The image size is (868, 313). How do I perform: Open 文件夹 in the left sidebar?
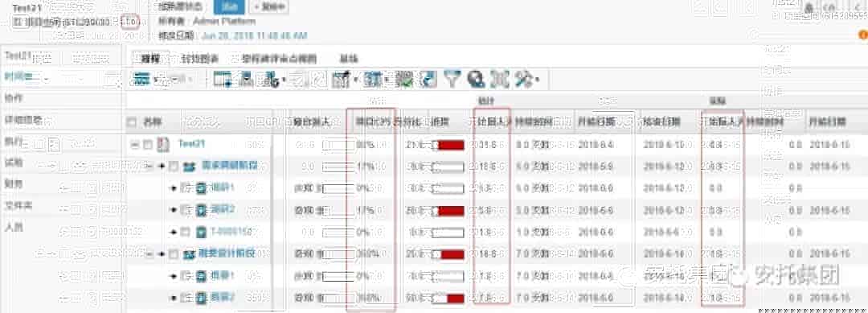pos(18,205)
